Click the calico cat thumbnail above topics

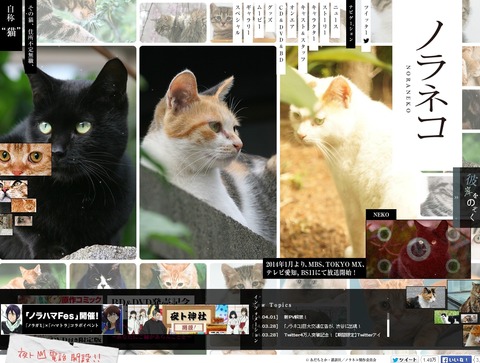(426, 297)
